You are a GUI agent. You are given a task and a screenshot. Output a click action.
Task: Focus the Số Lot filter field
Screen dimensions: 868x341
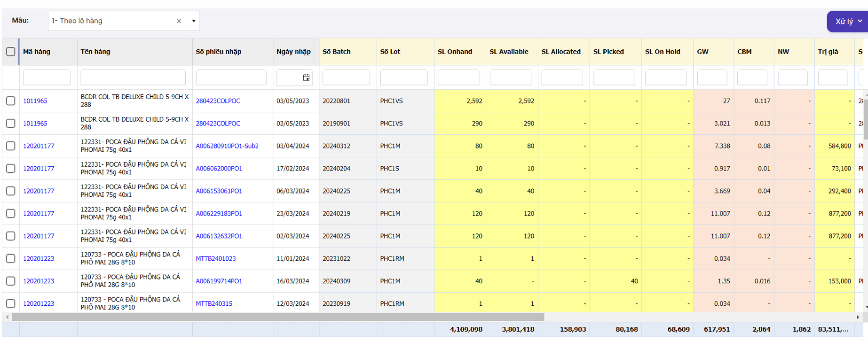coord(403,77)
